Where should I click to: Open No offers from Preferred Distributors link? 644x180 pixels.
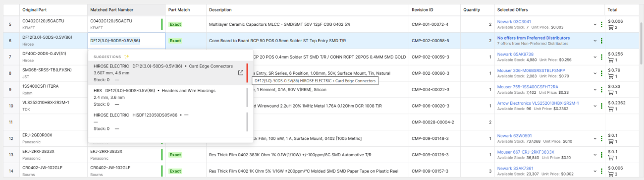534,38
